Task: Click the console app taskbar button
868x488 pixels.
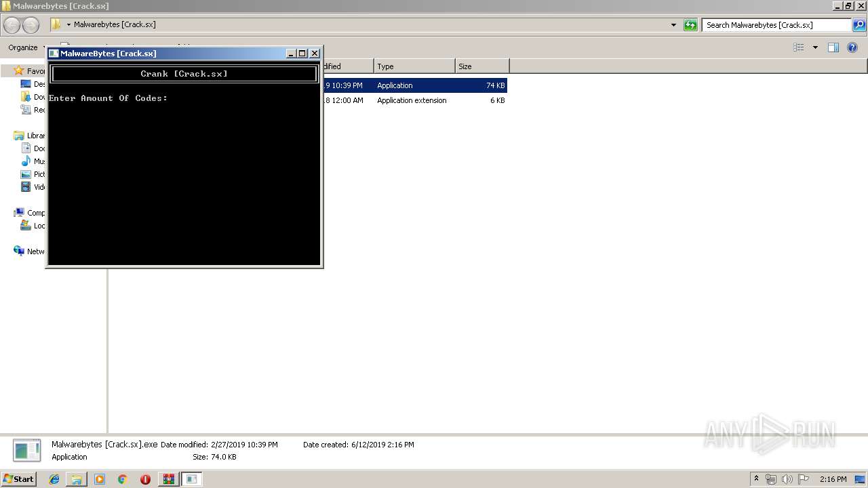Action: pos(192,479)
